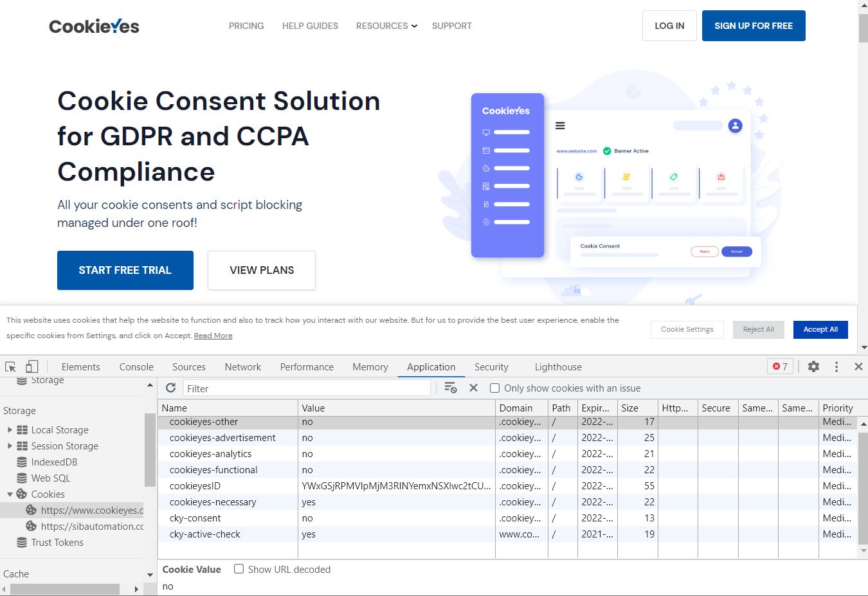
Task: Click Accept All cookies
Action: coord(820,329)
